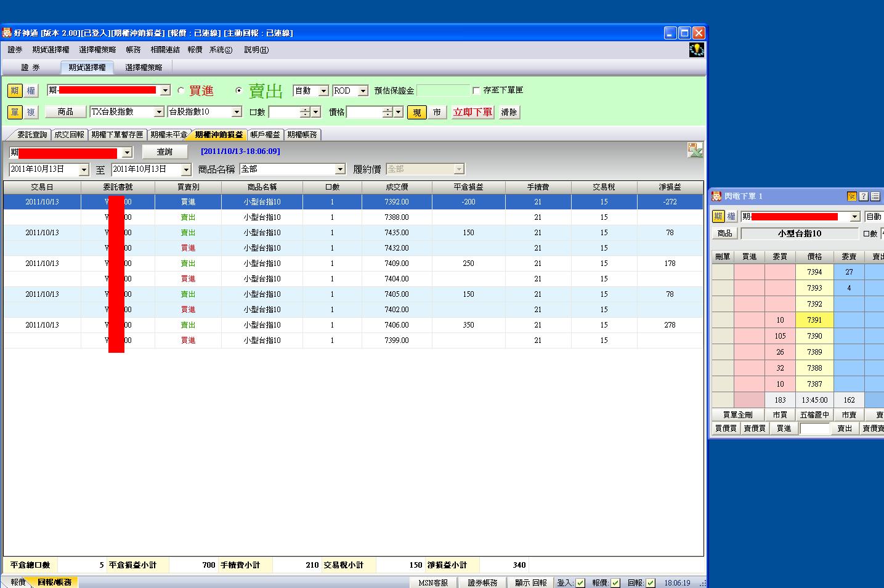Click the 市買 button in 閃電下單 window
Viewport: 884px width, 588px height.
(780, 415)
